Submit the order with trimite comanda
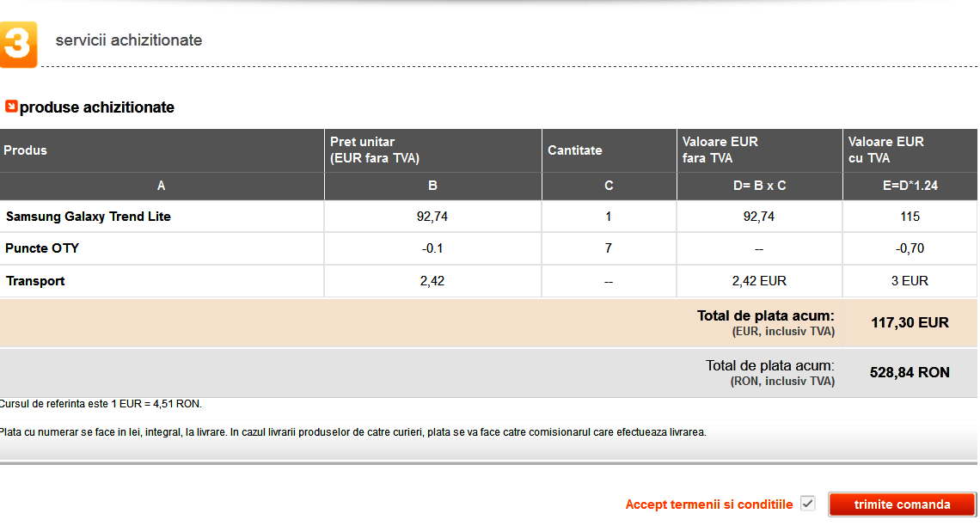This screenshot has height=532, width=980. click(x=902, y=504)
